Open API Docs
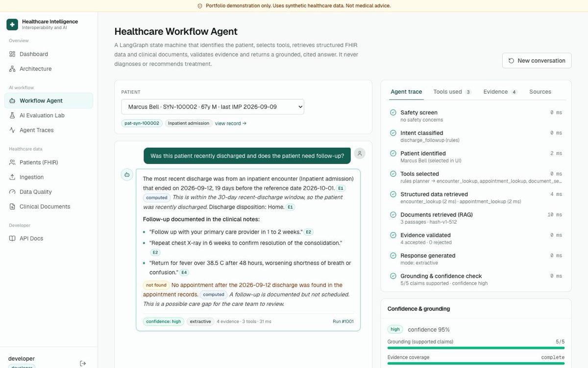Image resolution: width=588 pixels, height=368 pixels. pyautogui.click(x=49, y=238)
